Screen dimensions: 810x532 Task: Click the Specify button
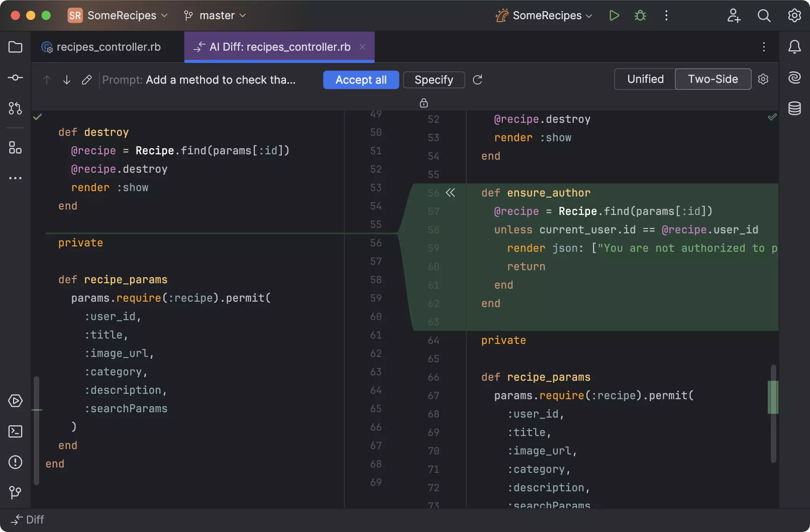434,80
